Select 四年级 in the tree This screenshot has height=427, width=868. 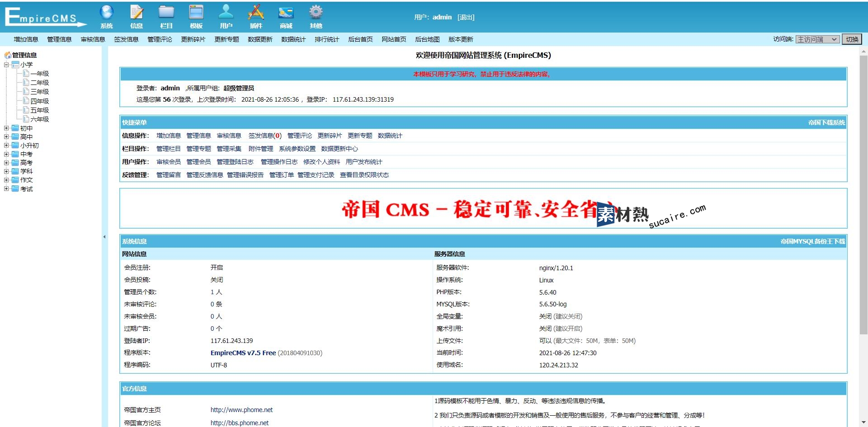pos(40,101)
